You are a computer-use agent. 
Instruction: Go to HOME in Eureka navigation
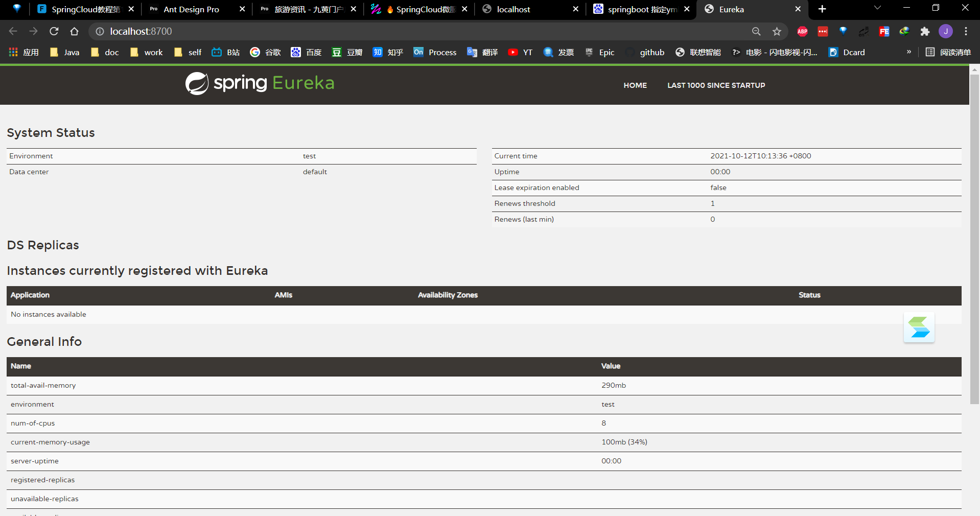[x=635, y=85]
